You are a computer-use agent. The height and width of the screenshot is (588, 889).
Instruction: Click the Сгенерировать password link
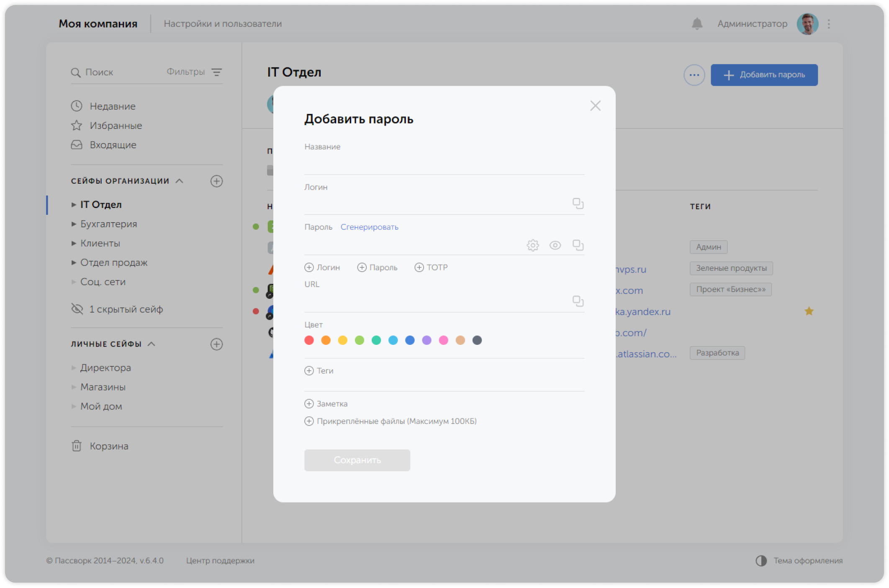(369, 227)
